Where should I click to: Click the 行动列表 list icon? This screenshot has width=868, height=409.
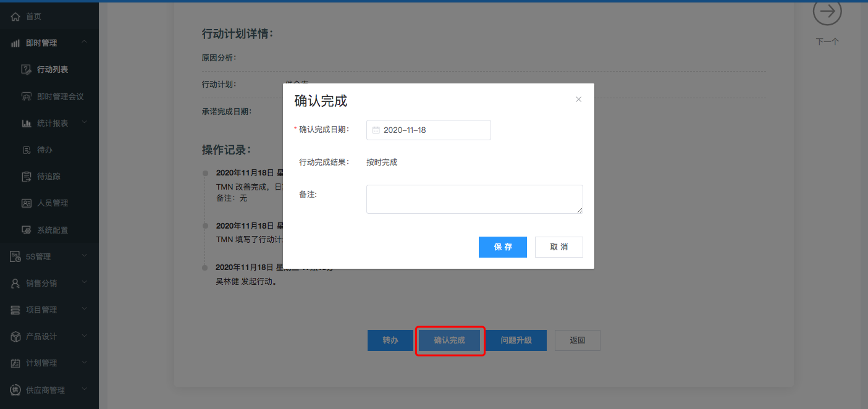[26, 70]
